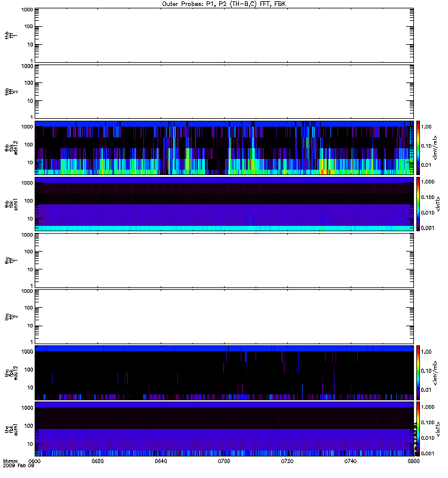Image resolution: width=448 pixels, height=478 pixels.
Task: Pick the thc fbk edc12 color bar
Action: click(418, 372)
